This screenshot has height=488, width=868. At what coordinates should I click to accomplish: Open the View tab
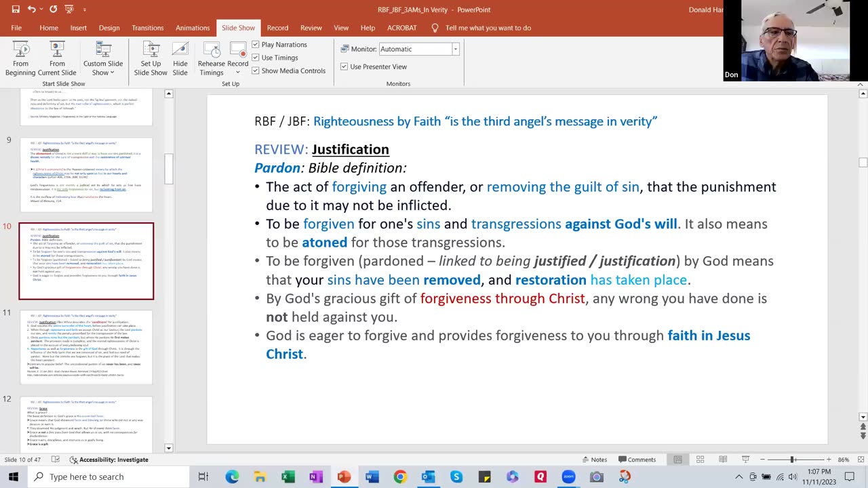click(341, 28)
